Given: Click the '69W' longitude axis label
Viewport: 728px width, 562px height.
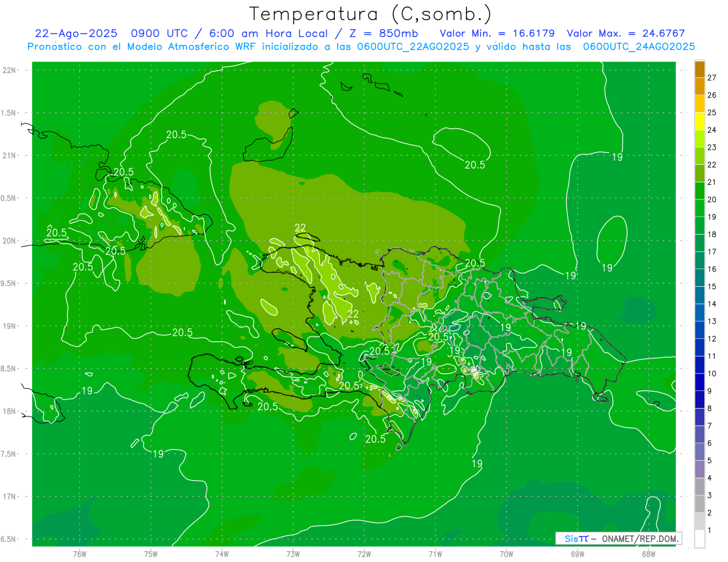Looking at the screenshot, I should click(578, 554).
